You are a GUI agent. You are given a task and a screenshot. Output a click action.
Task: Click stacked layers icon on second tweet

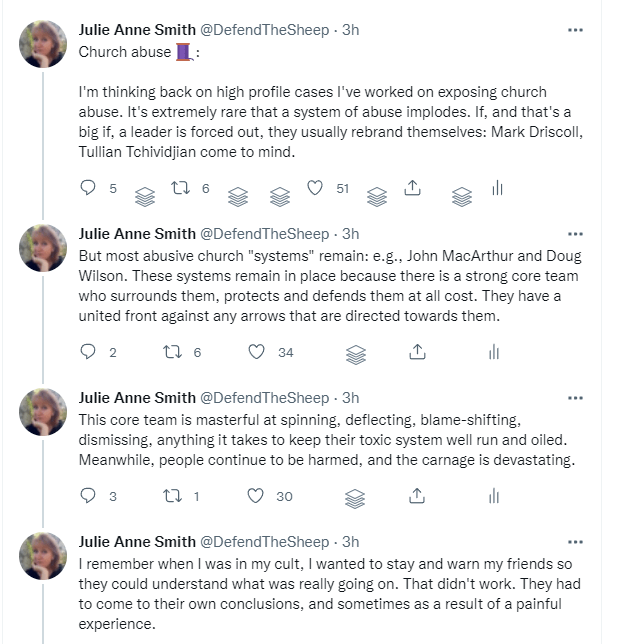[356, 353]
